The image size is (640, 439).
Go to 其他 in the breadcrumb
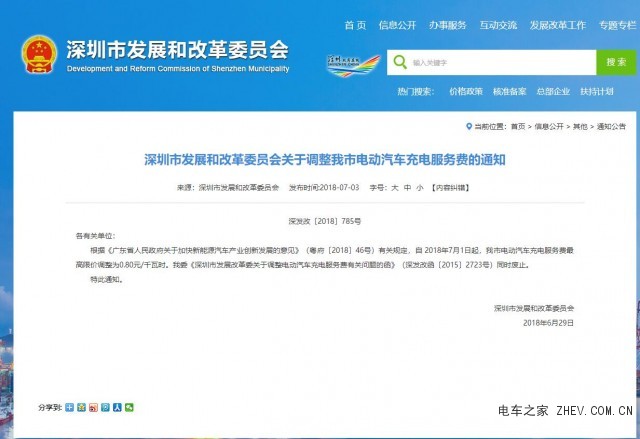pyautogui.click(x=580, y=126)
